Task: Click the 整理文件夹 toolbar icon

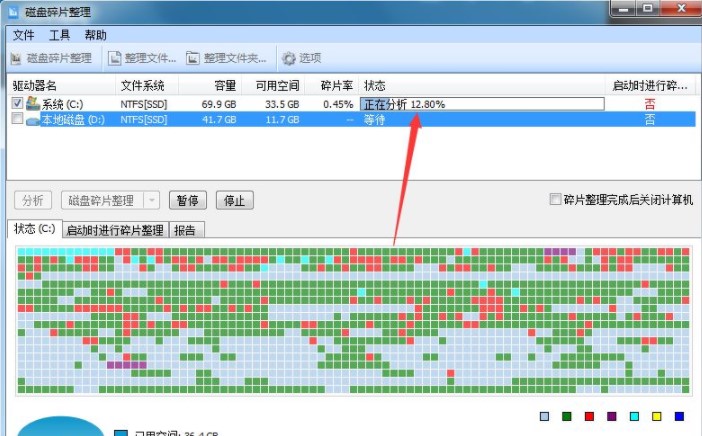Action: [x=193, y=58]
